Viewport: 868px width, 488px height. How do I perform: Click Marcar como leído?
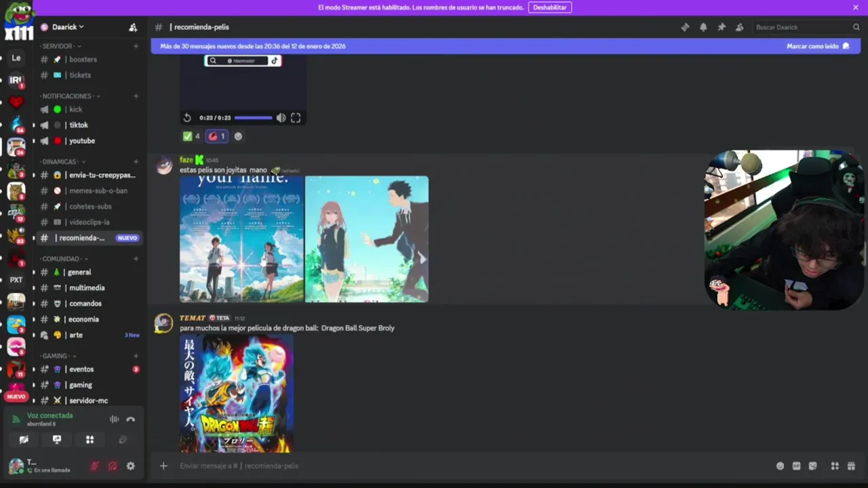(x=817, y=46)
